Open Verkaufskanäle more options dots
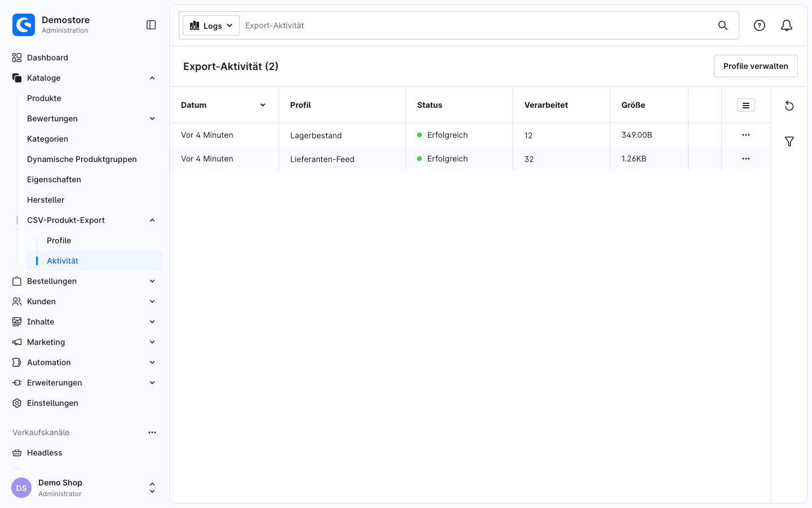812x508 pixels. (152, 432)
